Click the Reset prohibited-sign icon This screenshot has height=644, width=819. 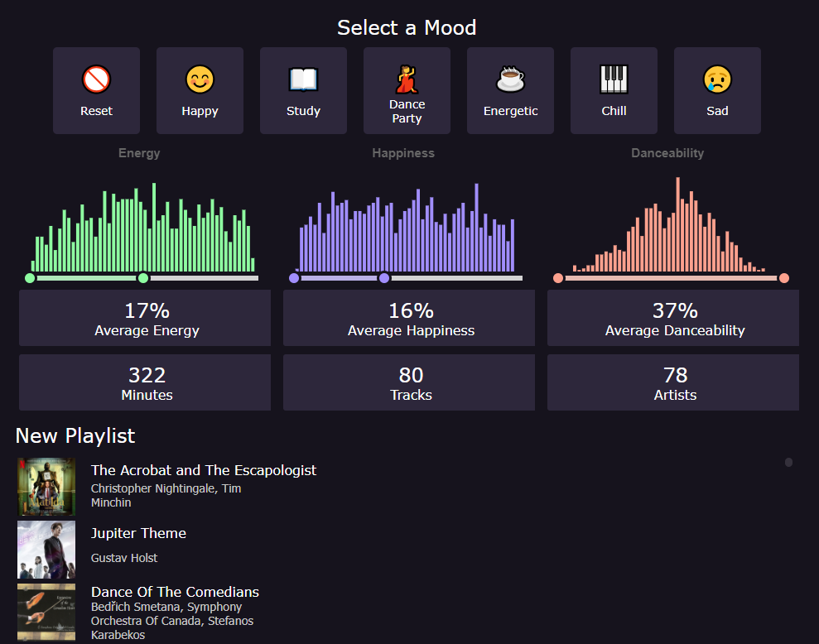(96, 80)
